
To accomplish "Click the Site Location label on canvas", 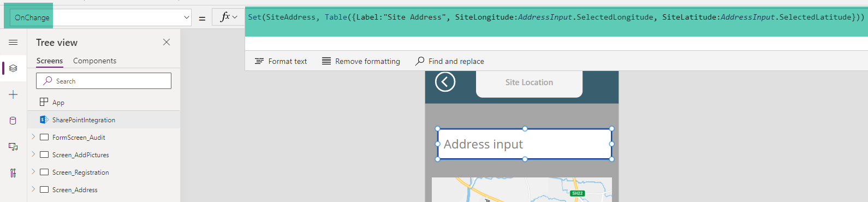I will (529, 82).
